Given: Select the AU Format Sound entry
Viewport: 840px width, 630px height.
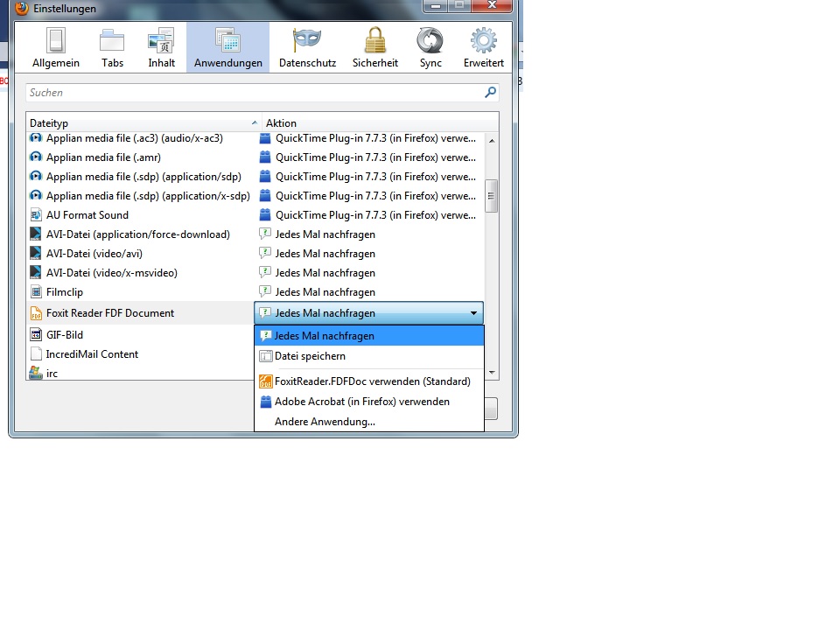Looking at the screenshot, I should tap(255, 215).
